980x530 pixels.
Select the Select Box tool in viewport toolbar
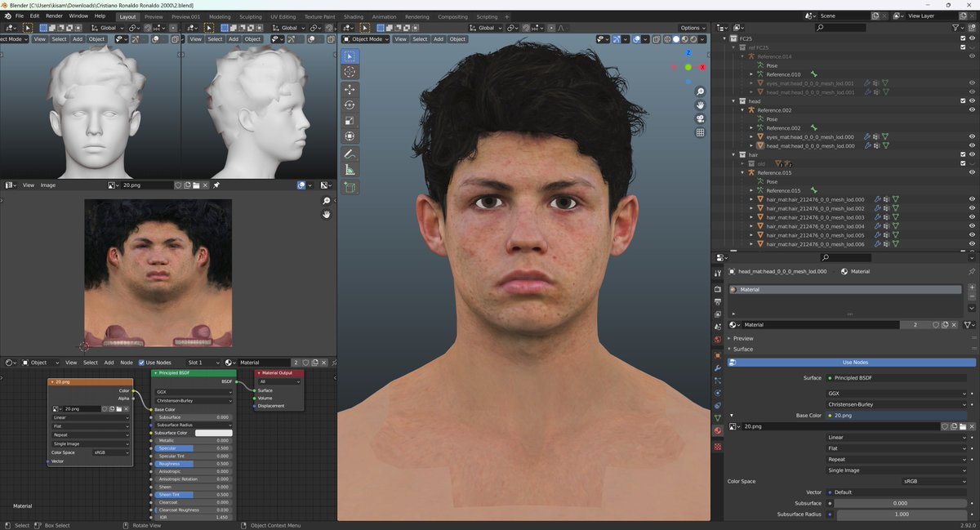point(350,56)
